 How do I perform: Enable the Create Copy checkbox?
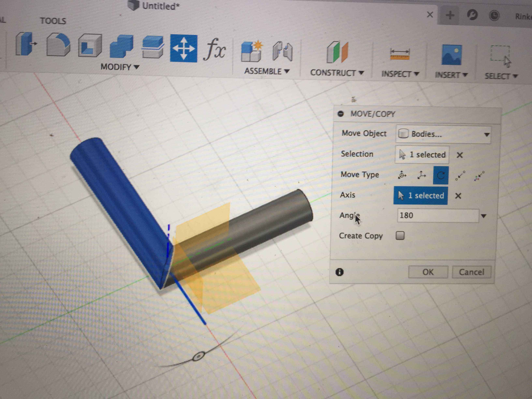point(400,236)
